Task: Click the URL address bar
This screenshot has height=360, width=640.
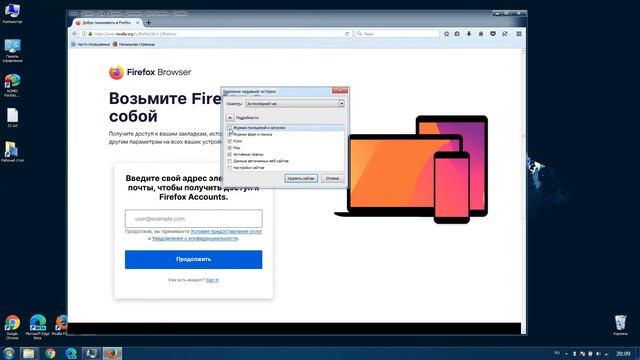Action: (x=216, y=34)
